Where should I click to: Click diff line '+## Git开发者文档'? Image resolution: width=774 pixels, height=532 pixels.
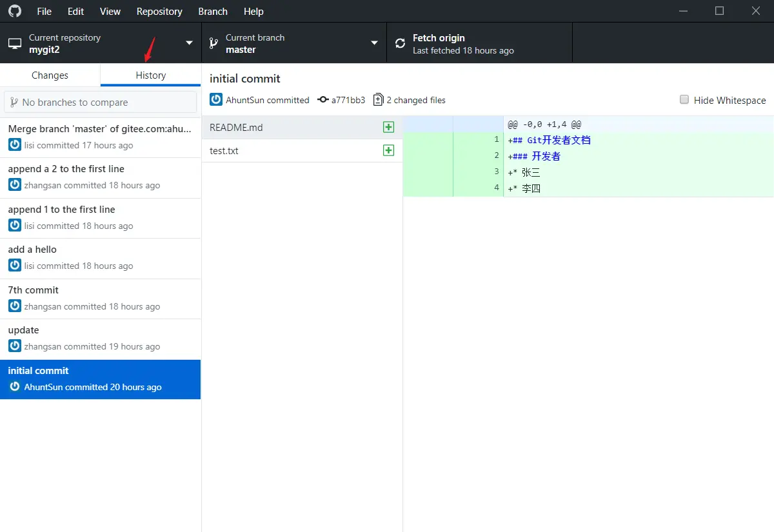549,140
